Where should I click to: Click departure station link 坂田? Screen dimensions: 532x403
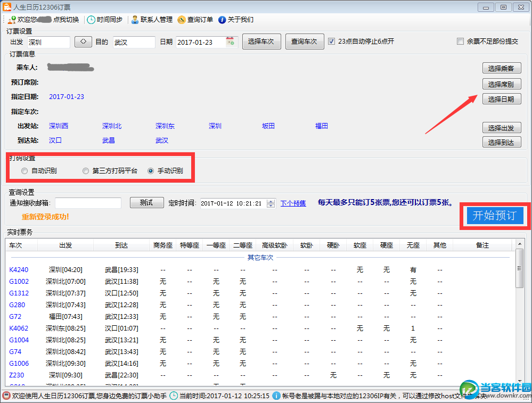pyautogui.click(x=268, y=126)
